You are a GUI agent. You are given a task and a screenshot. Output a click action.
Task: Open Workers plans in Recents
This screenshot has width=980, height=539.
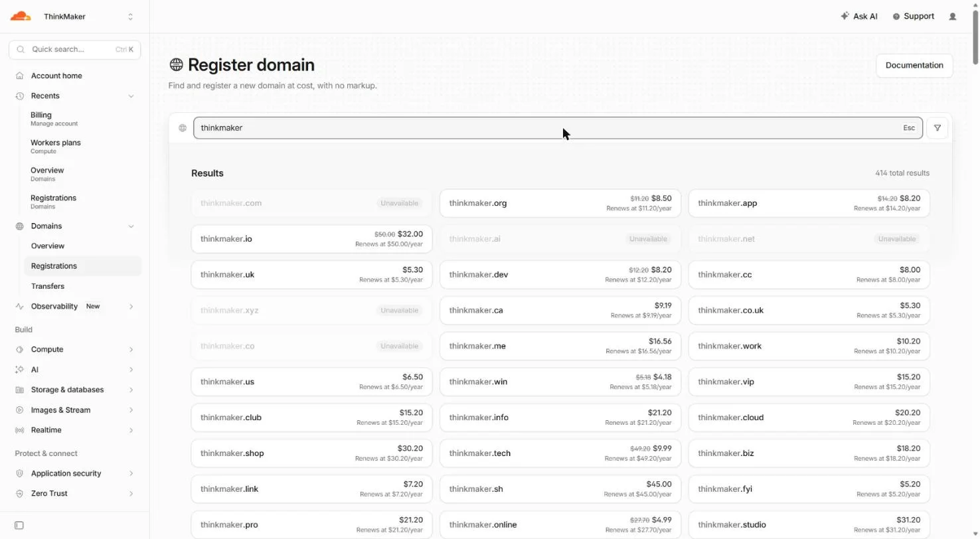[x=82, y=146]
